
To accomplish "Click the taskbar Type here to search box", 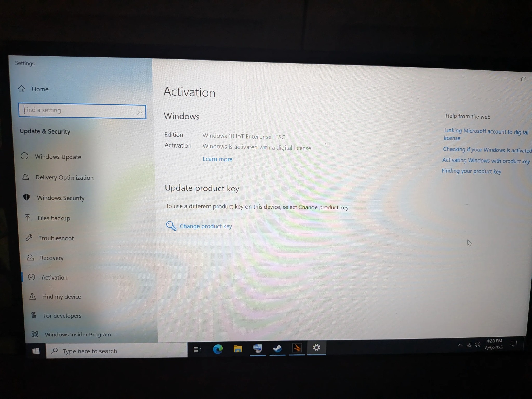I will [x=117, y=351].
